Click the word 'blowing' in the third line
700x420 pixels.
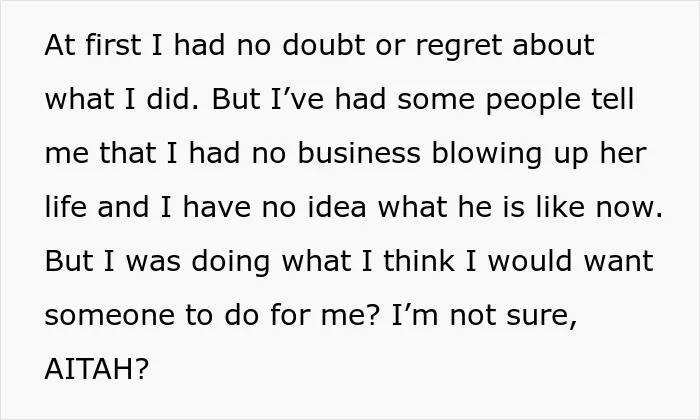[x=487, y=154]
